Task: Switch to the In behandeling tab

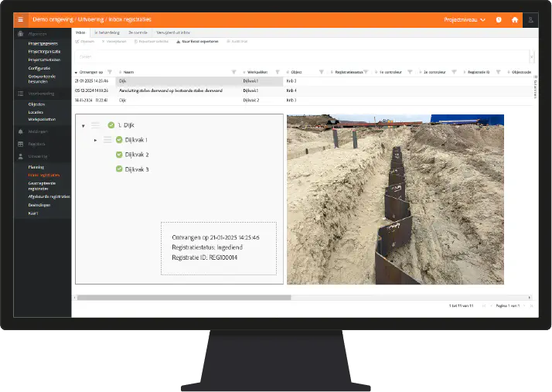Action: coord(107,32)
